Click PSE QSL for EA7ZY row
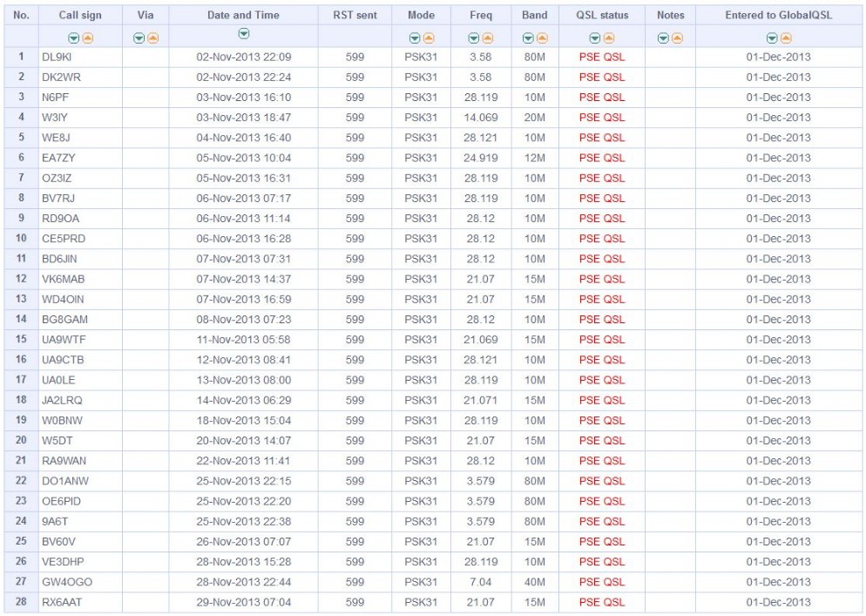This screenshot has height=616, width=866. coord(602,158)
